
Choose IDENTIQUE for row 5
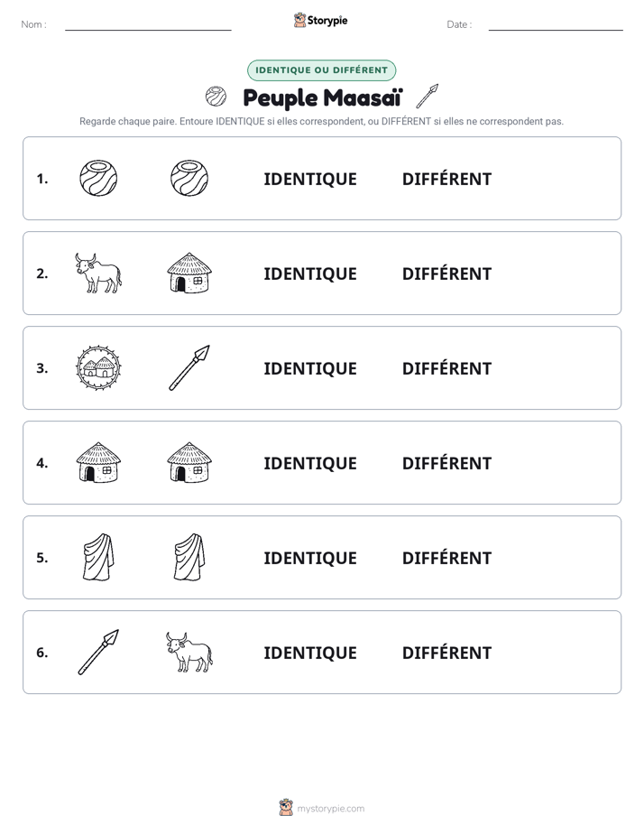[310, 558]
